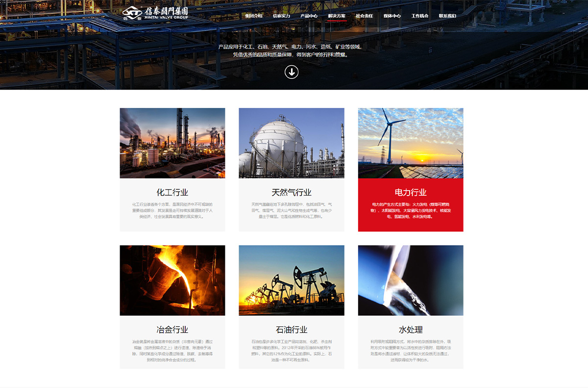Image resolution: width=588 pixels, height=392 pixels.
Task: Click the 化工行业 heading link
Action: click(x=172, y=192)
